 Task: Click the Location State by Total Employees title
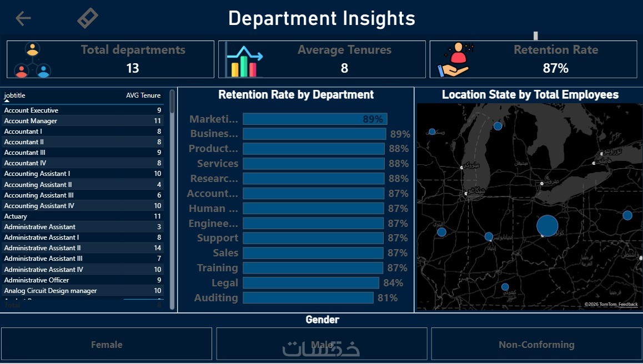coord(530,95)
